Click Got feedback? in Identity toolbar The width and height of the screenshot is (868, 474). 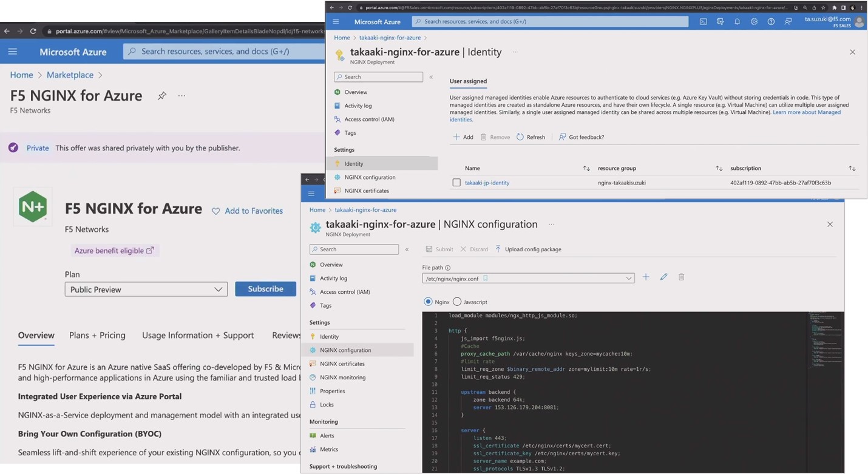[x=581, y=137]
